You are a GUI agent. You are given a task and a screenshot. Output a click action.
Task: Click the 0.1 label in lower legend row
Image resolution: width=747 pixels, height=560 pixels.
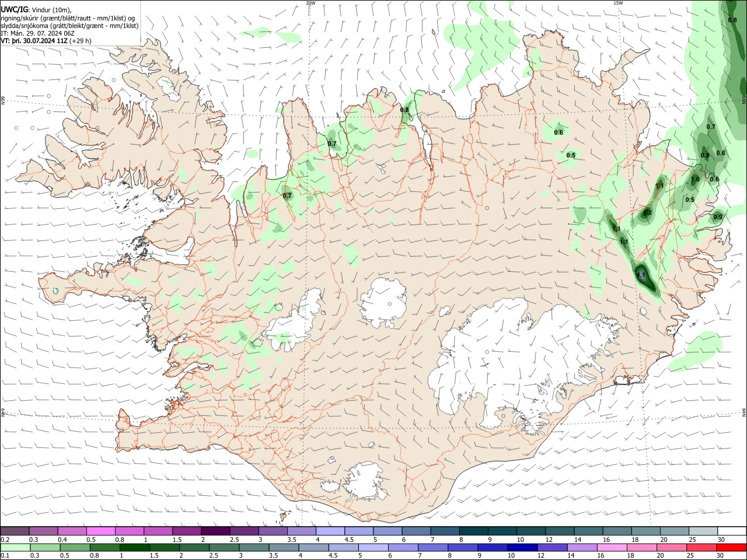(5, 556)
